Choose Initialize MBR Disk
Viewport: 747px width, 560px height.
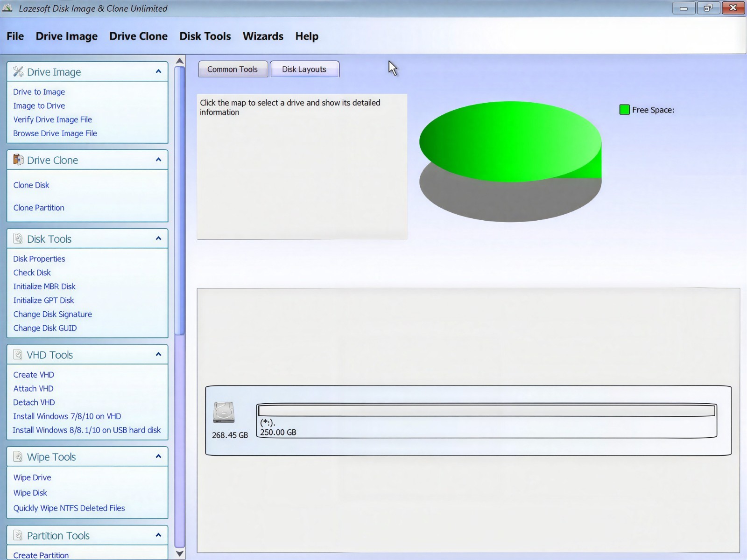pos(44,287)
